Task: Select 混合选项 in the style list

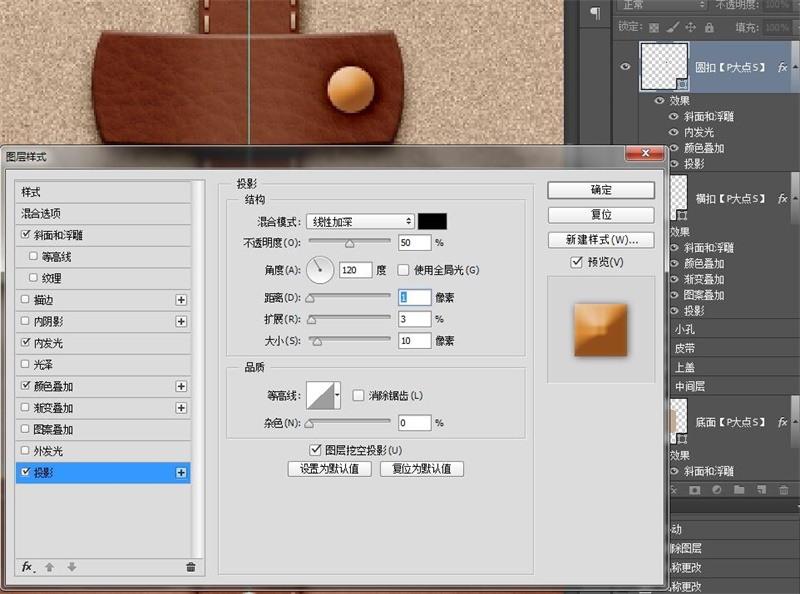Action: (x=104, y=213)
